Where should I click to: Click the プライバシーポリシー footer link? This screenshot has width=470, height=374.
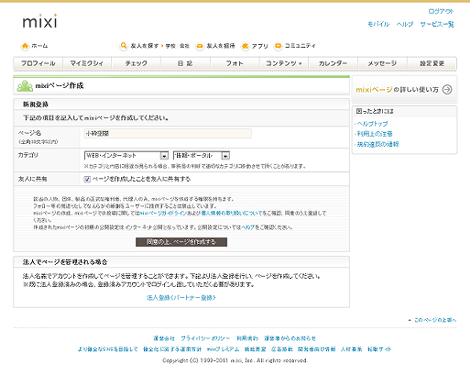pyautogui.click(x=205, y=338)
